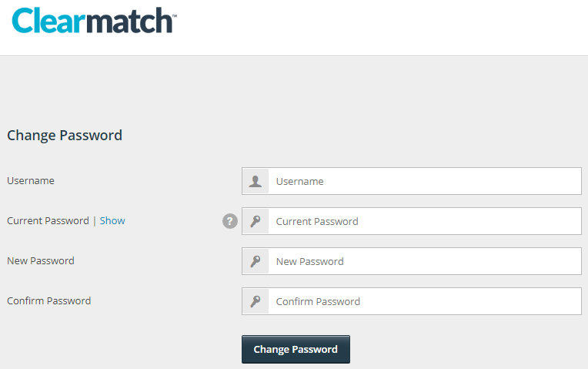Click the key icon beside Current Password field

pos(256,221)
